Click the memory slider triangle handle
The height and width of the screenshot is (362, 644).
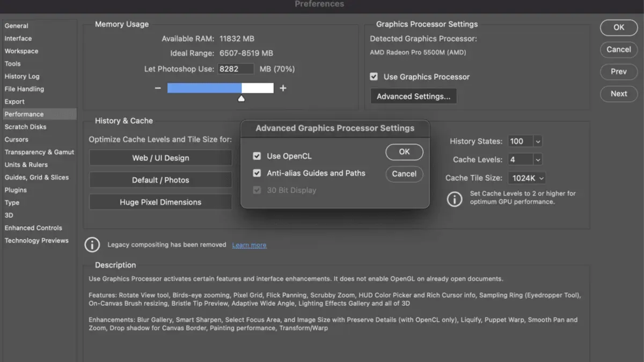point(241,98)
